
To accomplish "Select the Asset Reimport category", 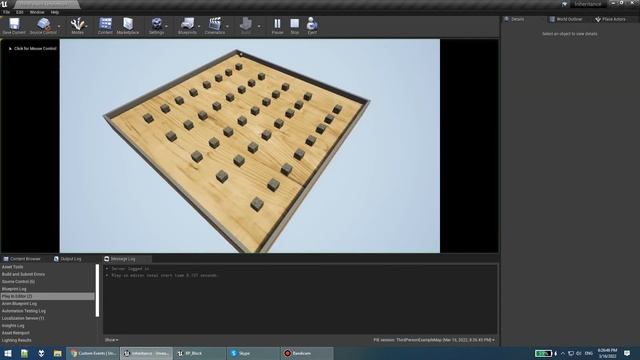I will click(x=47, y=333).
